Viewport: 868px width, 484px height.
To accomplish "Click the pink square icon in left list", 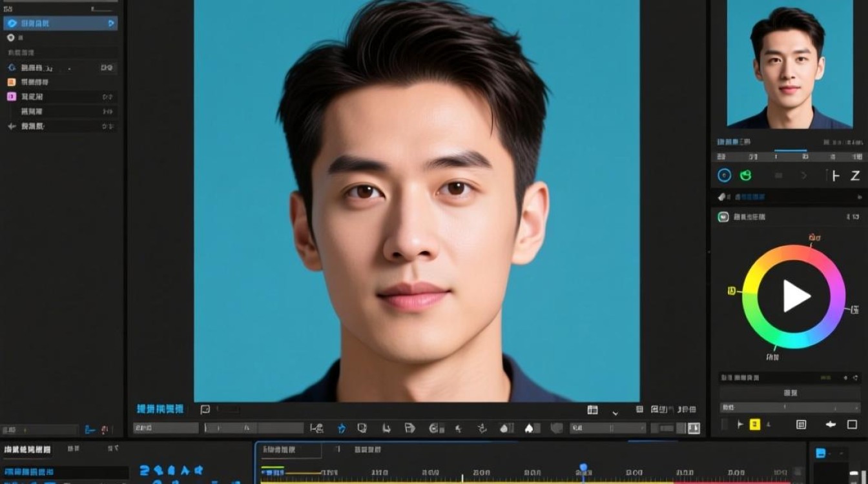I will (x=12, y=97).
